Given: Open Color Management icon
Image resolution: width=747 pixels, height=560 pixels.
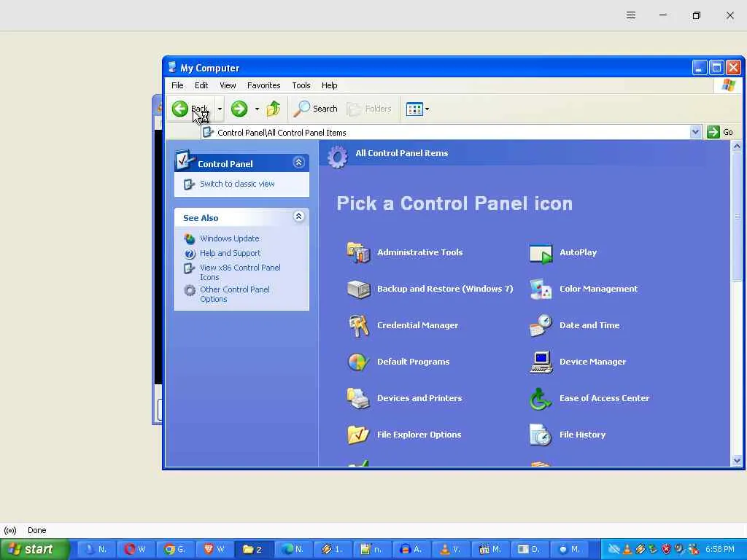Looking at the screenshot, I should click(541, 289).
